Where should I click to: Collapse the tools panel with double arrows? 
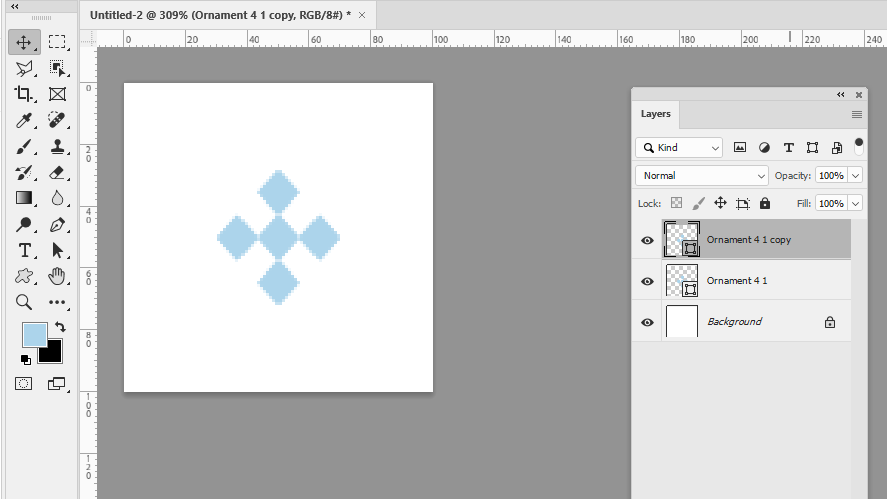(x=15, y=7)
